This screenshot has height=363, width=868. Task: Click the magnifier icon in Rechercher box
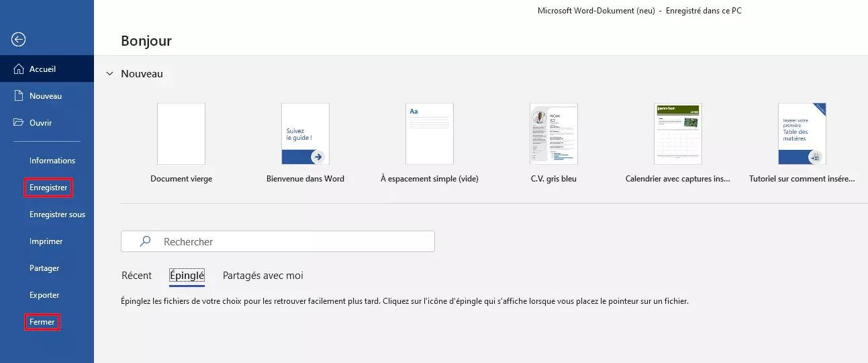click(145, 241)
